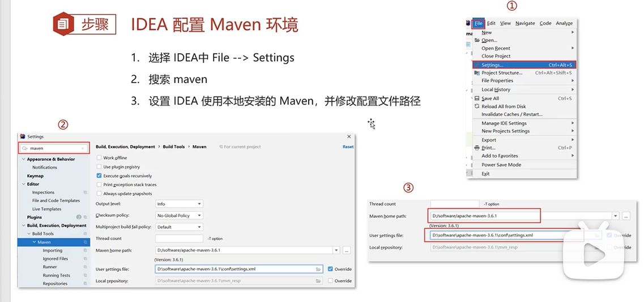Click the refresh icon beside Reload All from Disk
The width and height of the screenshot is (644, 302).
pyautogui.click(x=477, y=106)
